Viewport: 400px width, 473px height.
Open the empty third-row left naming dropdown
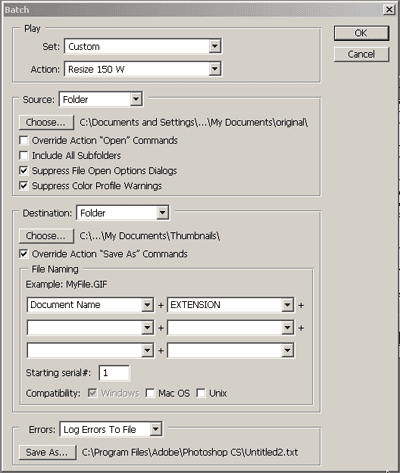(90, 351)
